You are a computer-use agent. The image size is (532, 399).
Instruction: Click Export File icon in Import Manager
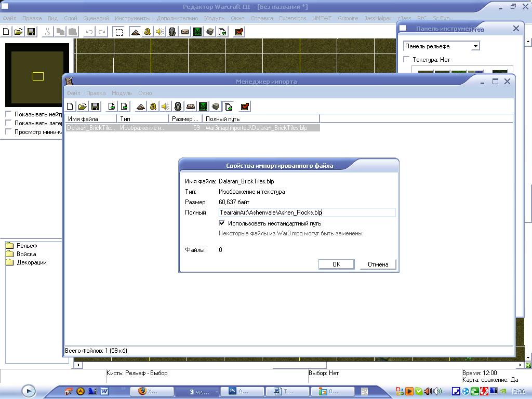(124, 107)
